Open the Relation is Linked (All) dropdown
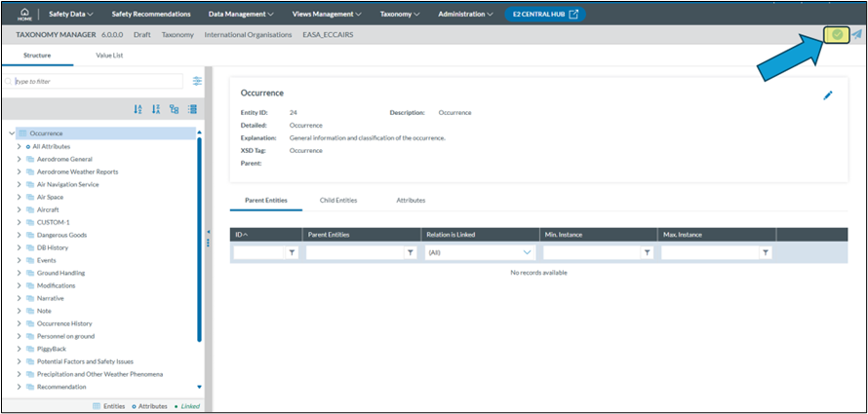This screenshot has height=414, width=868. [x=480, y=252]
